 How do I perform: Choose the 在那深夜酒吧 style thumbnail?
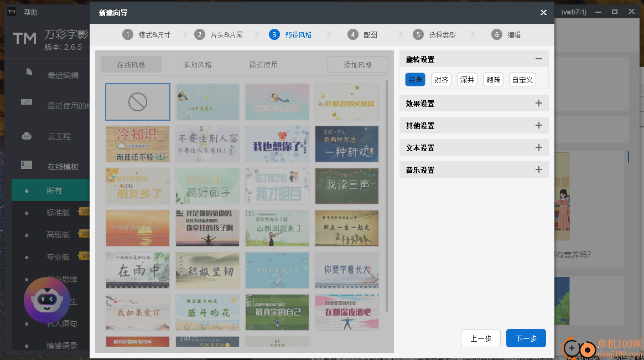pyautogui.click(x=347, y=312)
